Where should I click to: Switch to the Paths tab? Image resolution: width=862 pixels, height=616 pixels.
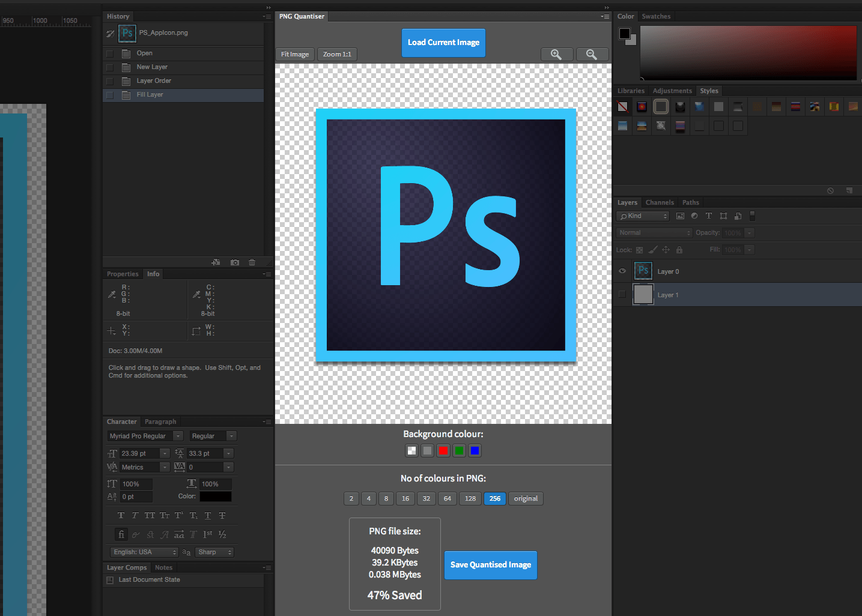tap(691, 202)
